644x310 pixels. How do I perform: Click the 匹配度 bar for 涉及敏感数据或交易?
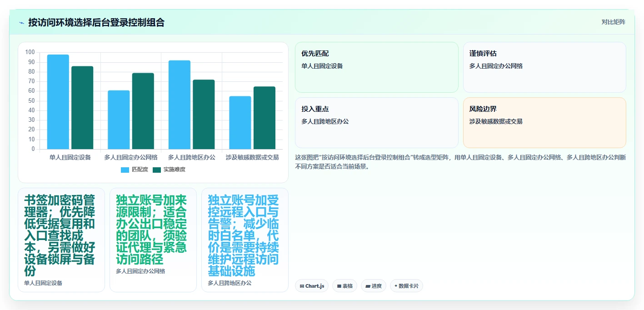click(x=240, y=123)
